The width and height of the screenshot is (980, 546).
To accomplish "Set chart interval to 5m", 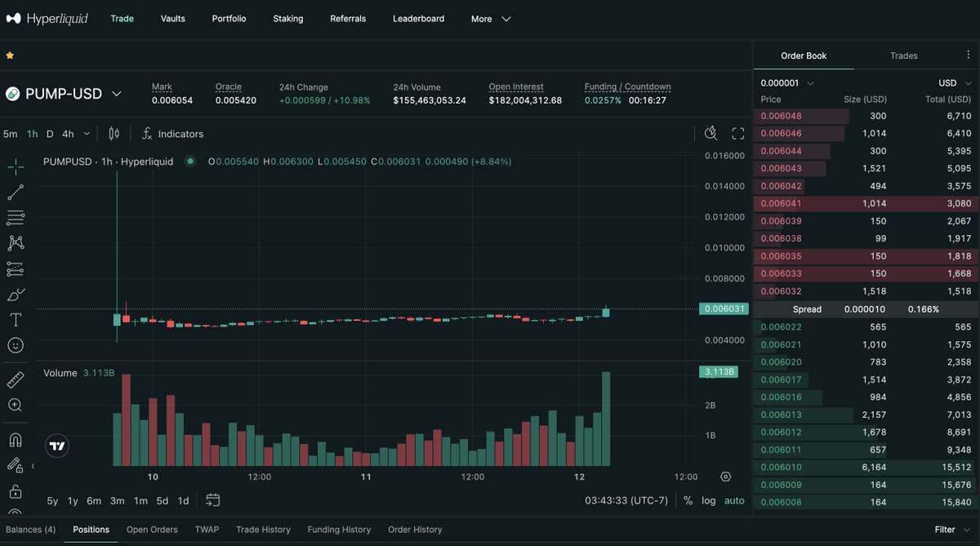I will [10, 134].
